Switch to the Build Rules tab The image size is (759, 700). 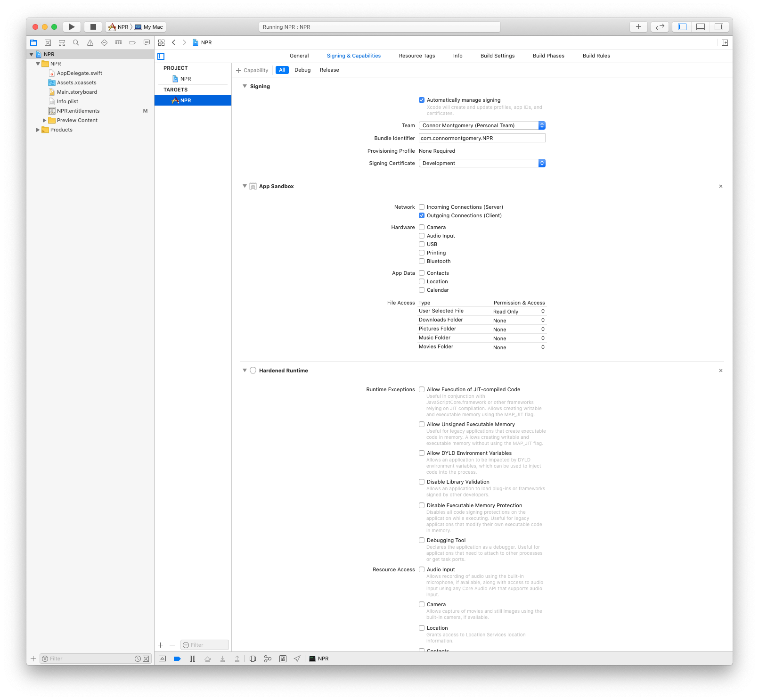pyautogui.click(x=596, y=56)
